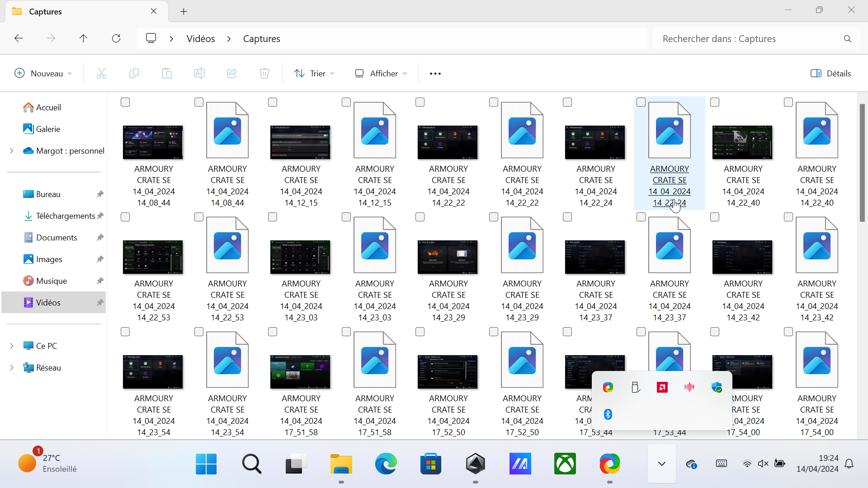
Task: Check the box for thumbnail 14_22_22
Action: point(420,103)
